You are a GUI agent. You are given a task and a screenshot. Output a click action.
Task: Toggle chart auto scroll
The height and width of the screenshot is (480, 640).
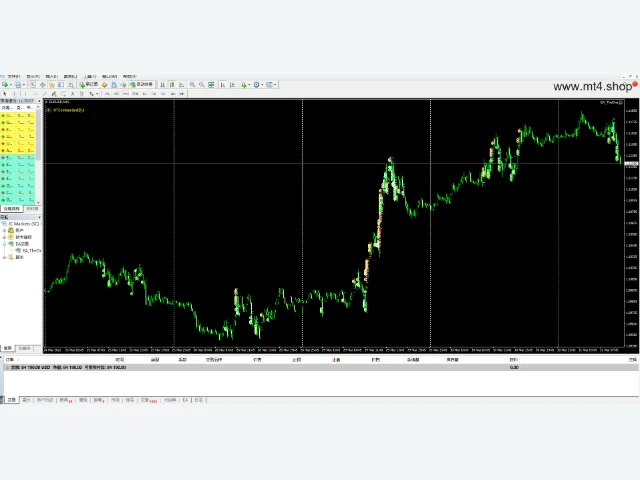point(222,84)
